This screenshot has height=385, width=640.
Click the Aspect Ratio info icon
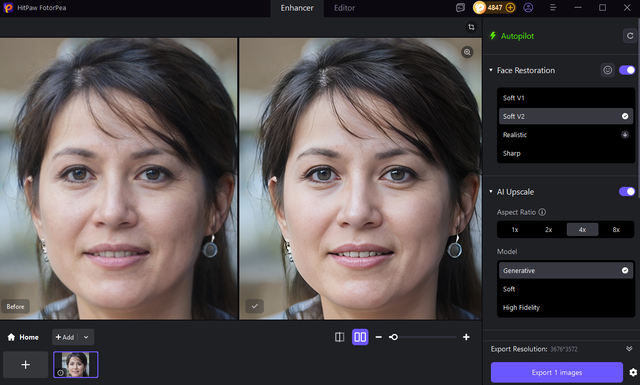[x=542, y=212]
